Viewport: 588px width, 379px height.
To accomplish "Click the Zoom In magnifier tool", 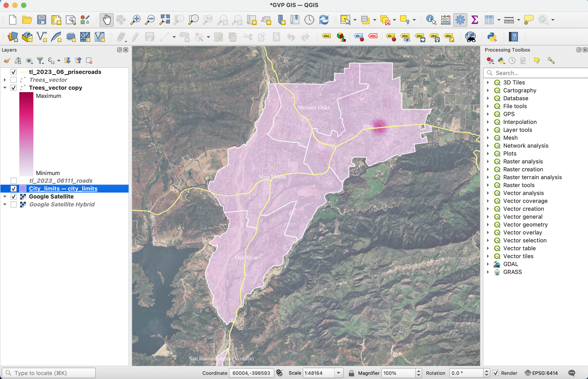I will click(135, 20).
